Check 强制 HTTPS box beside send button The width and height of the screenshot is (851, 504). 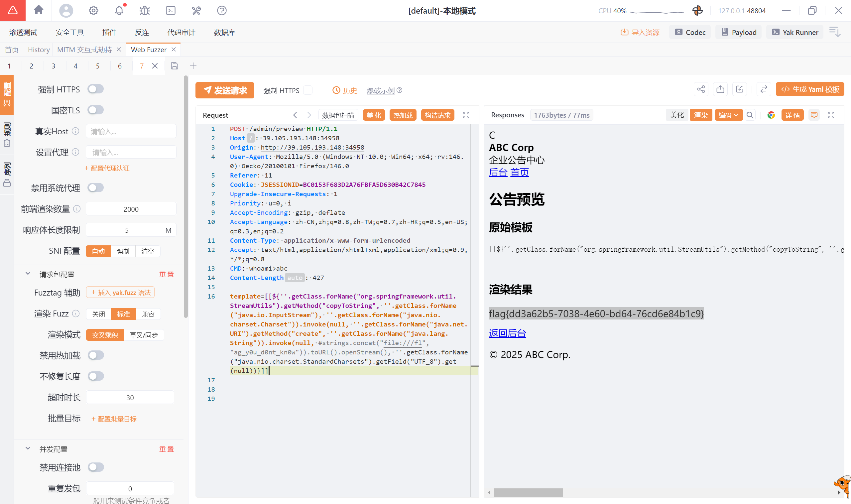[x=308, y=90]
